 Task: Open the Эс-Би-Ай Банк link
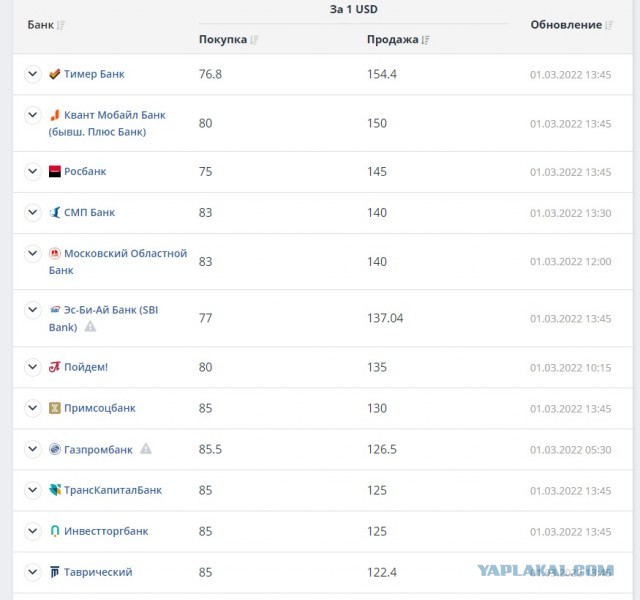103,318
